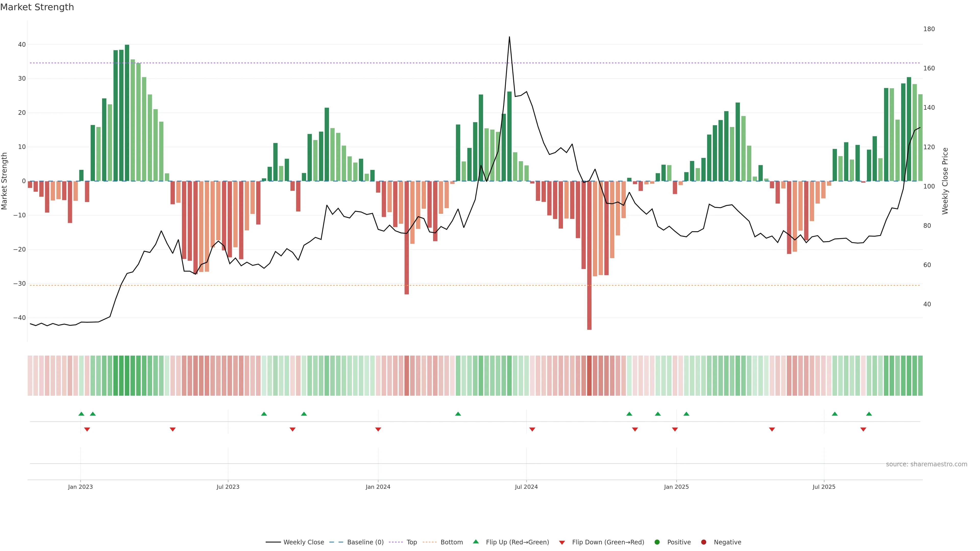Click the first flip-up marker after Jan 2023
Screen dimensions: 980x551
point(81,414)
